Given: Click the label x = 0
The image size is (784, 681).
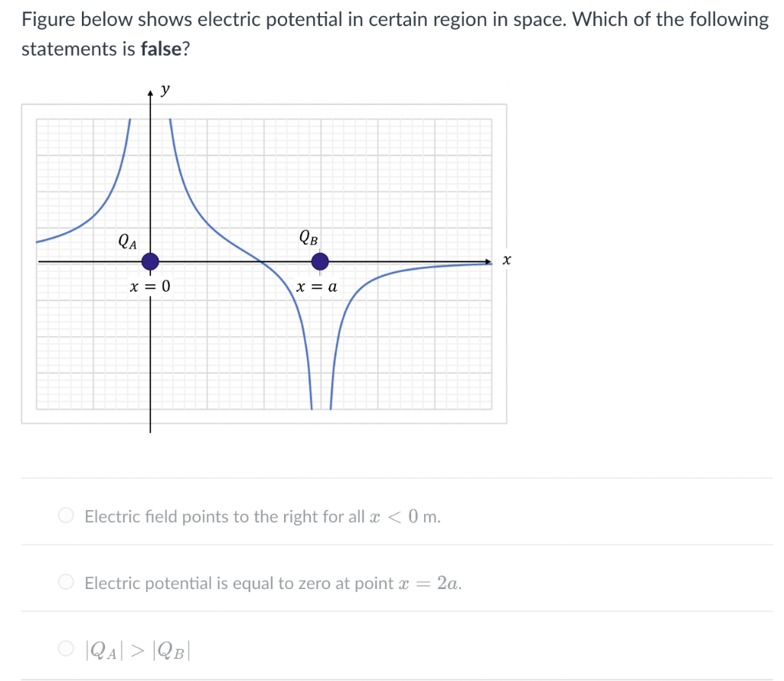Looking at the screenshot, I should coord(150,287).
